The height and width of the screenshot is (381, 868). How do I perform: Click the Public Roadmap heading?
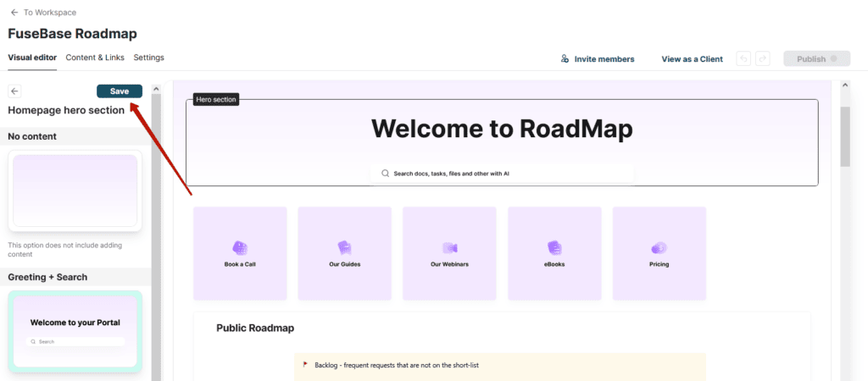(255, 328)
